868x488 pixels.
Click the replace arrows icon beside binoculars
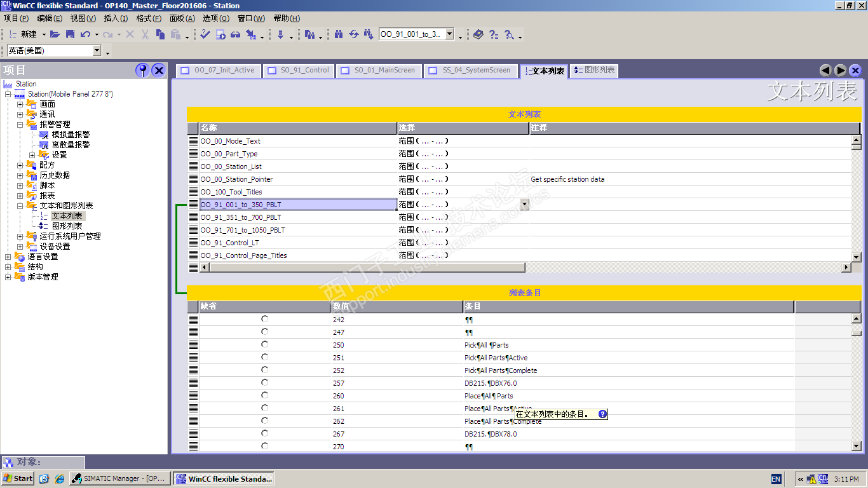click(354, 34)
